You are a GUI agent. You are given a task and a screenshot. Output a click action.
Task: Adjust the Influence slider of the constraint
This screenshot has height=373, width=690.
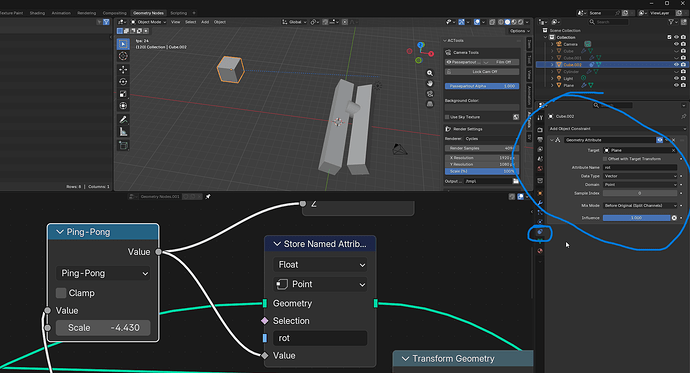[x=636, y=218]
